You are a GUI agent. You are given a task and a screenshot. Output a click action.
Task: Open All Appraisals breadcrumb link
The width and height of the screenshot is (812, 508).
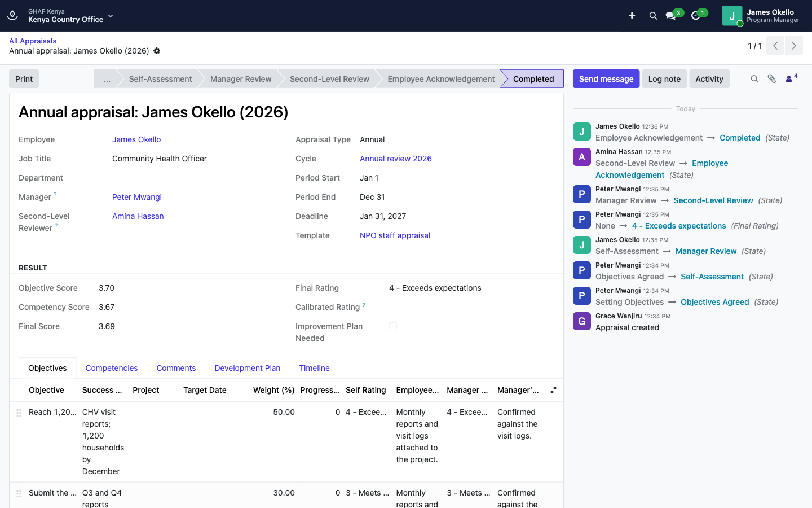pyautogui.click(x=33, y=41)
